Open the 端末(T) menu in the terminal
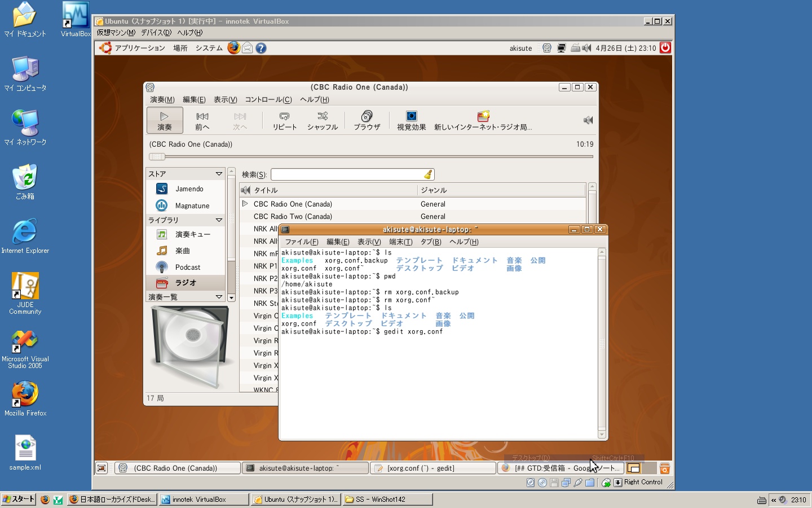 coord(401,242)
